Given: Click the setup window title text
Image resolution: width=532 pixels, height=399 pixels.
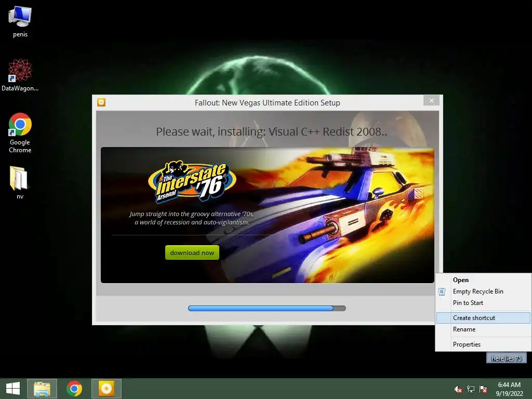Looking at the screenshot, I should 268,103.
